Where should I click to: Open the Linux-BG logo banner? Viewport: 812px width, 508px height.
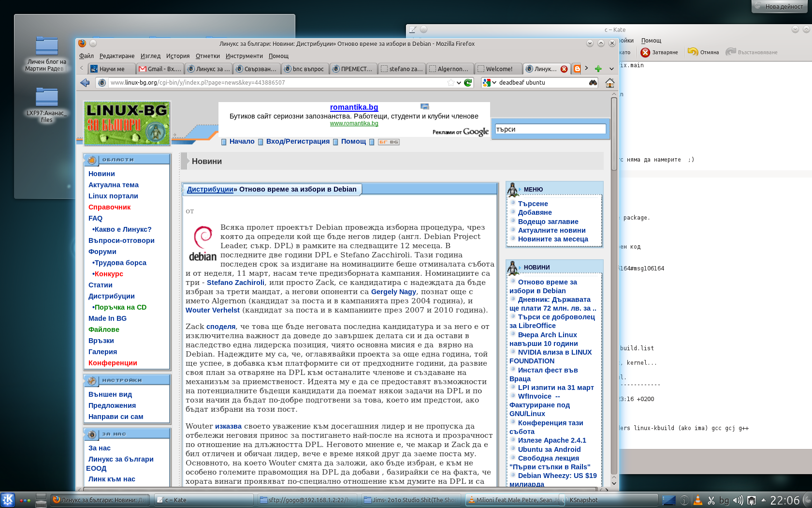[127, 123]
